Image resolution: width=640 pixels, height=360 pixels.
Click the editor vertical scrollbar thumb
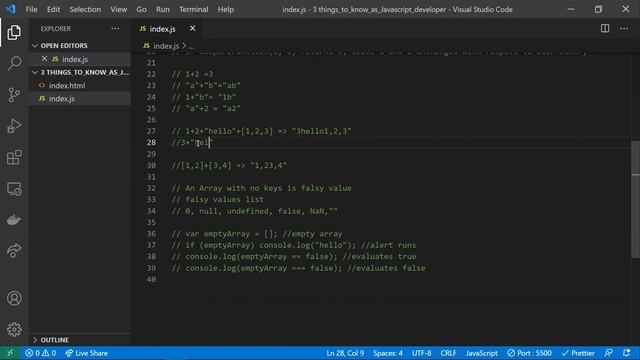tap(635, 199)
